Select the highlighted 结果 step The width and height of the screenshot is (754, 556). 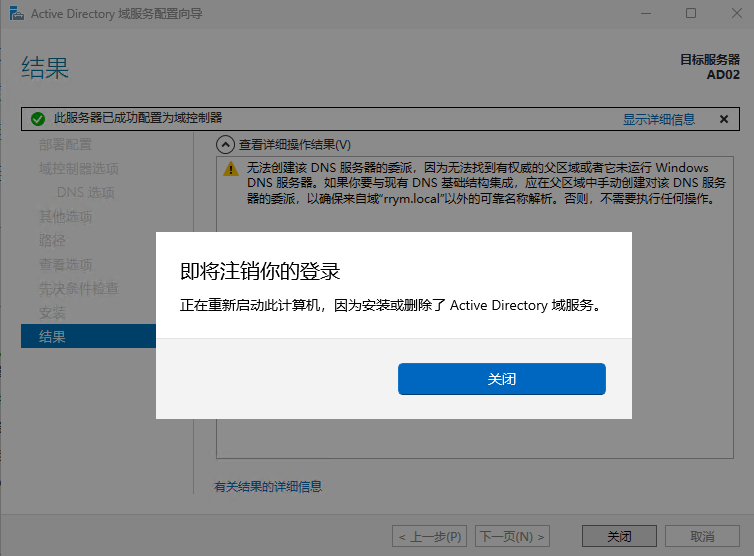52,337
